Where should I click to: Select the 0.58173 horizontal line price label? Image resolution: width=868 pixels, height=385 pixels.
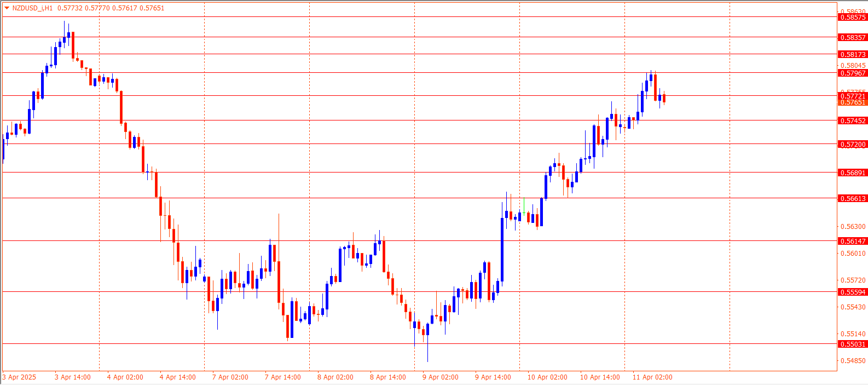pos(853,54)
